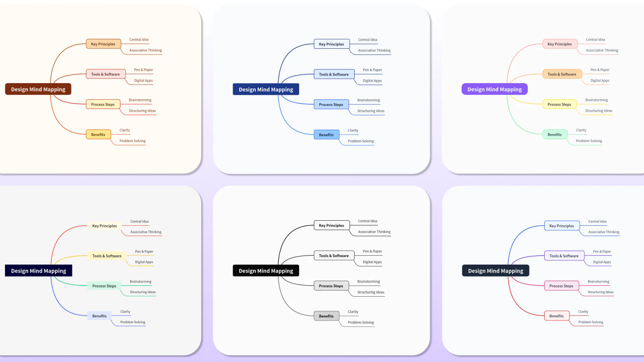The width and height of the screenshot is (644, 362).
Task: Click the purple Design Mind Mapping root node
Action: [494, 89]
